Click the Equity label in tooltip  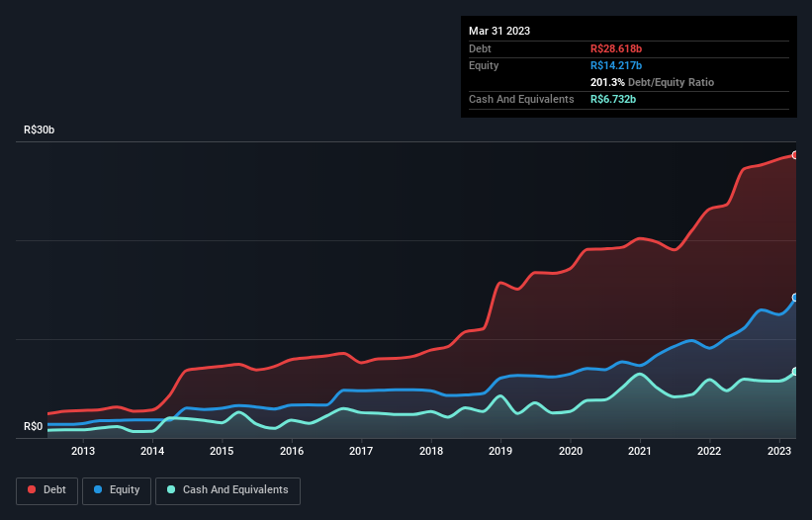[x=484, y=65]
